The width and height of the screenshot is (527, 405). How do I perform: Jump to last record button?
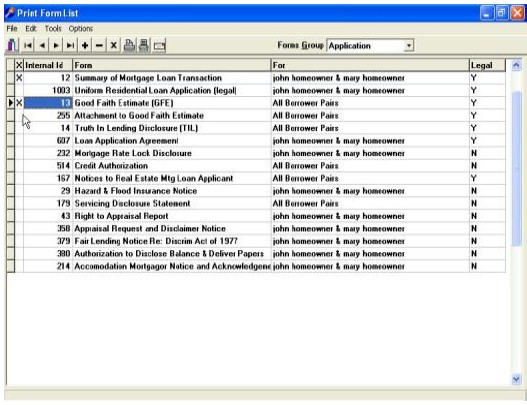(x=71, y=45)
